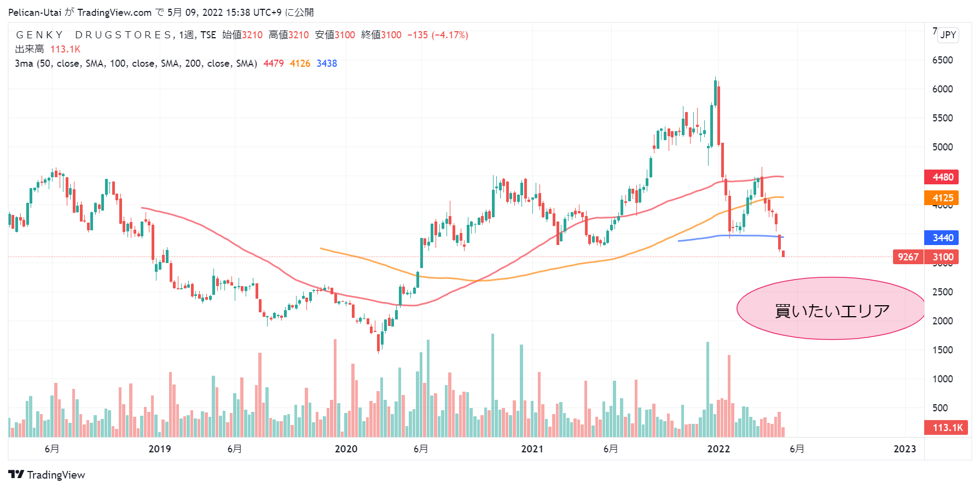Click the 1000 level on the price axis

942,379
